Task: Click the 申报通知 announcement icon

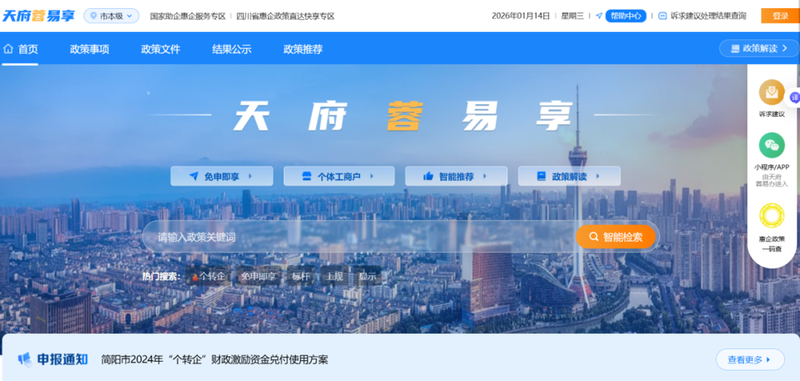Action: click(x=24, y=360)
